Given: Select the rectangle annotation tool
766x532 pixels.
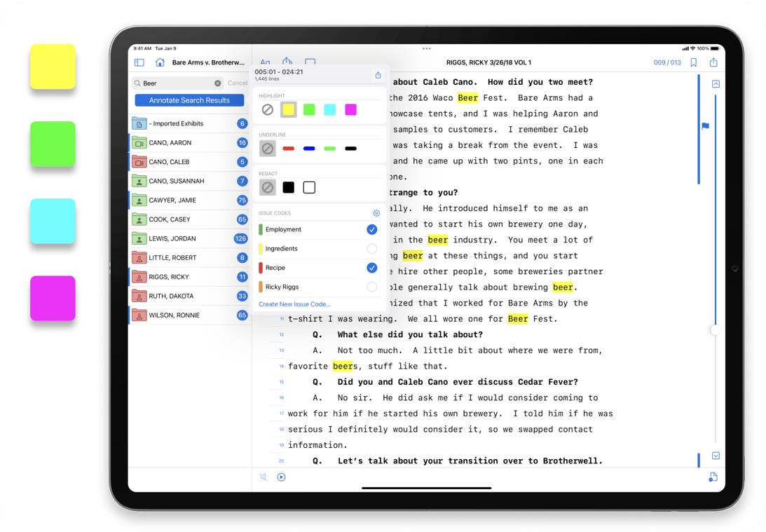Looking at the screenshot, I should coord(311,63).
